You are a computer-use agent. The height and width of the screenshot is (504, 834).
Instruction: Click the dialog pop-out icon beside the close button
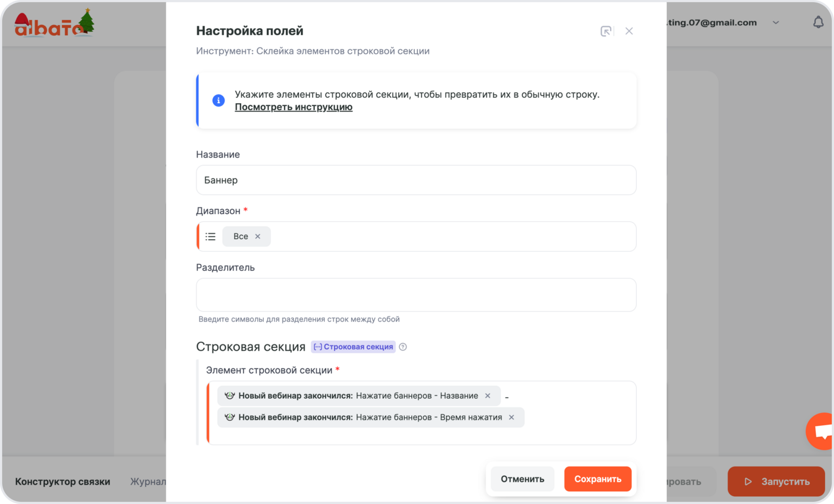point(606,31)
